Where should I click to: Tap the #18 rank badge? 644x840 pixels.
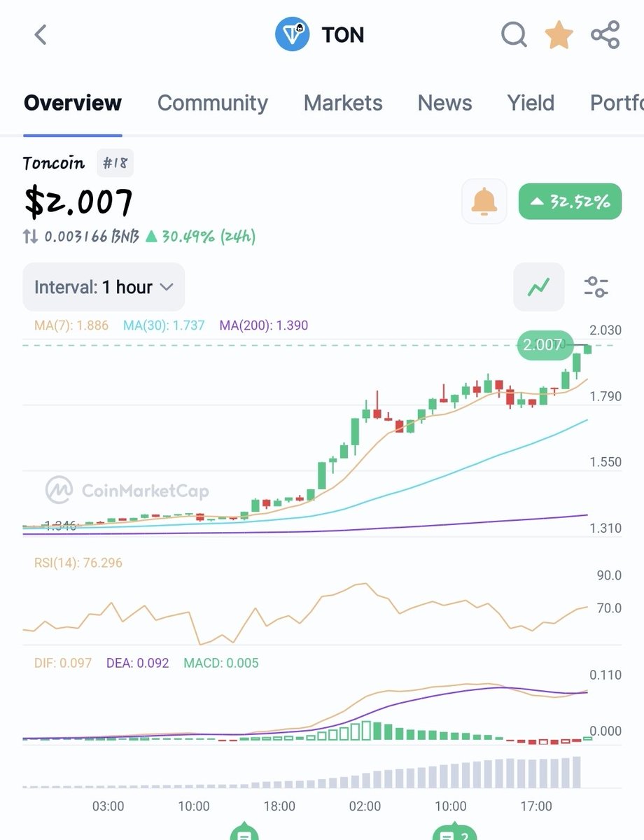click(x=114, y=164)
